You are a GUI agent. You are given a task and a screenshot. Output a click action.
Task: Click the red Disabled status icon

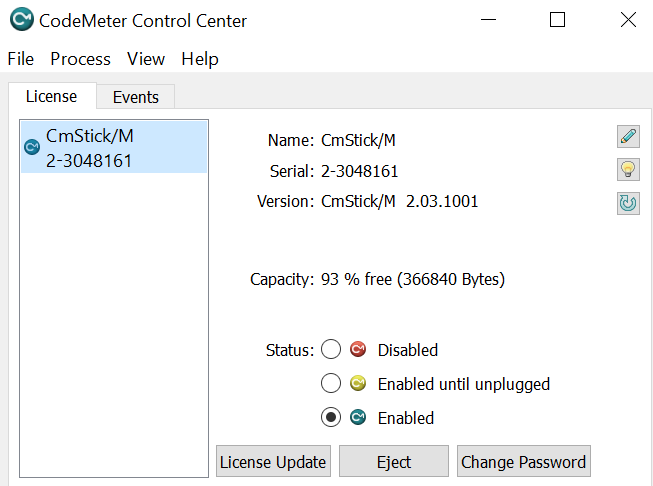click(x=358, y=349)
